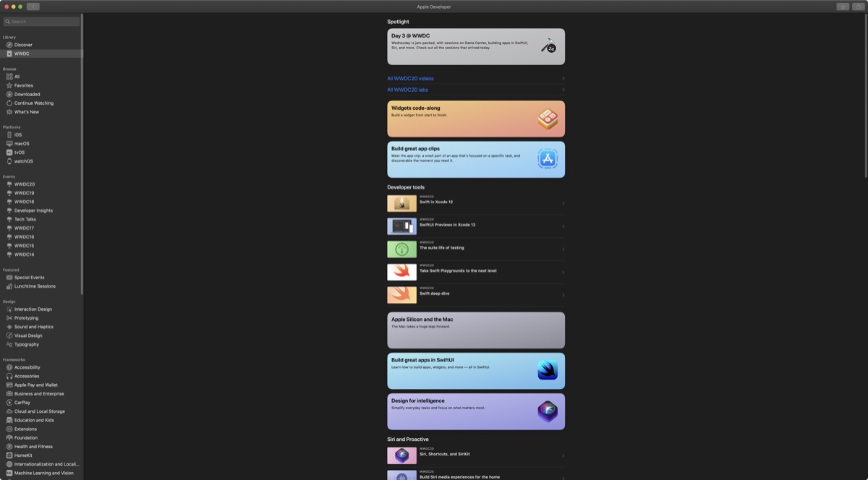Image resolution: width=868 pixels, height=480 pixels.
Task: Click the Design for intelligence card icon
Action: point(548,411)
